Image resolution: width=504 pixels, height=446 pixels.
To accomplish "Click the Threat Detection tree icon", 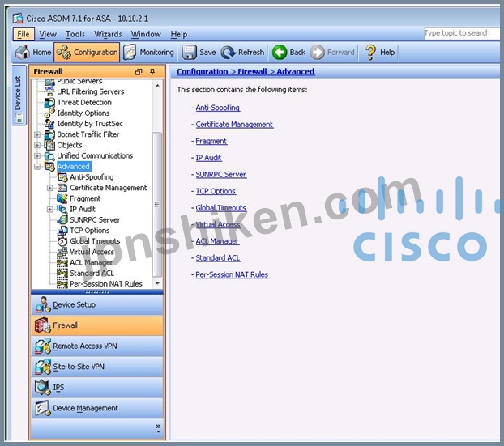I will coord(49,102).
